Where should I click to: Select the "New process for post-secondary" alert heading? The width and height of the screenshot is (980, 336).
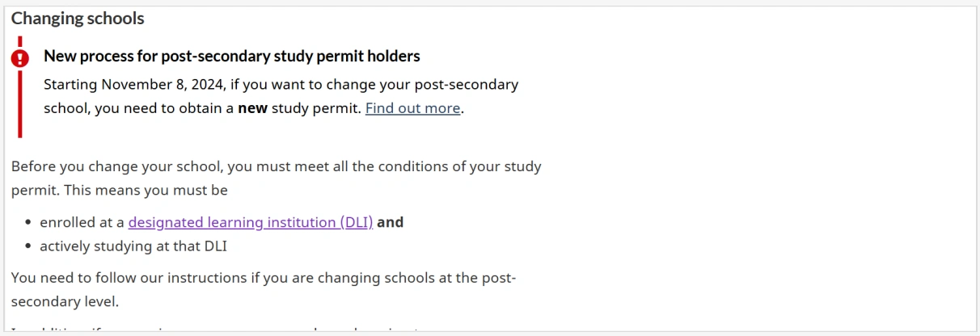tap(232, 57)
